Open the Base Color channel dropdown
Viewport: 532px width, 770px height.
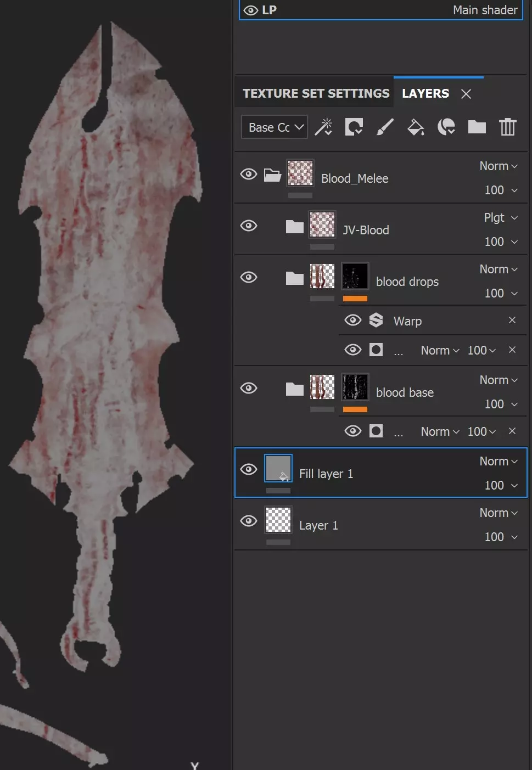click(x=275, y=127)
